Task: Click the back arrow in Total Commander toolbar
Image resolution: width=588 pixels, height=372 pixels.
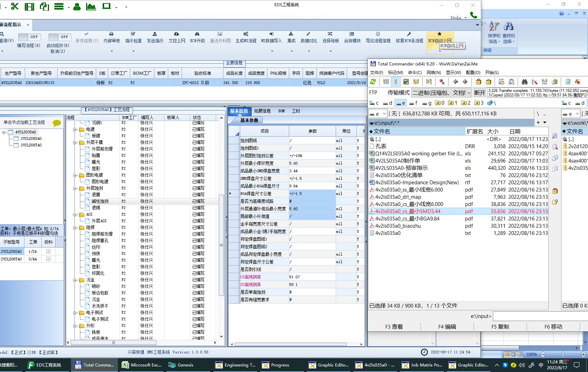Action: point(455,82)
